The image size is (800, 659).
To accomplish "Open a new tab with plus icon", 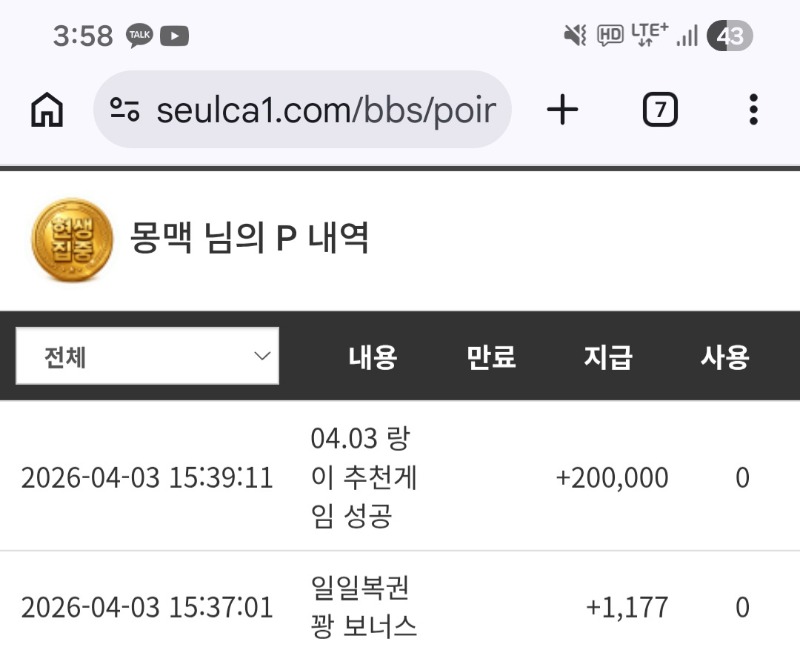I will click(563, 110).
